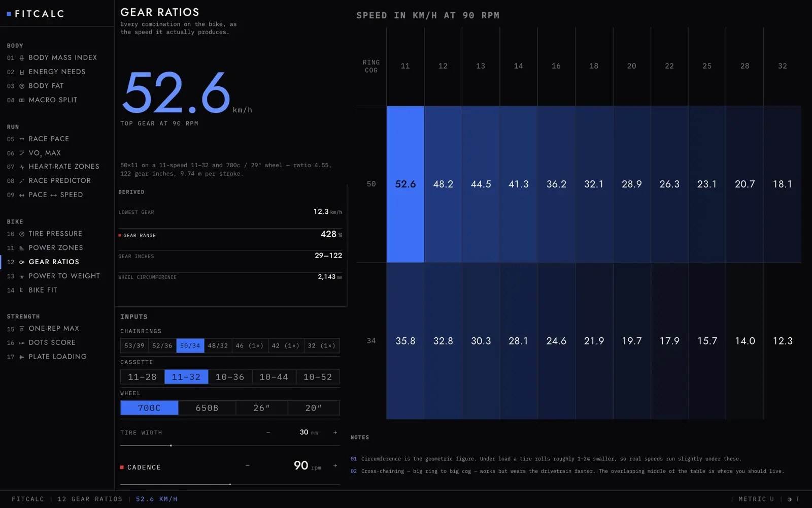
Task: Navigate to Race Predictor label
Action: (60, 181)
